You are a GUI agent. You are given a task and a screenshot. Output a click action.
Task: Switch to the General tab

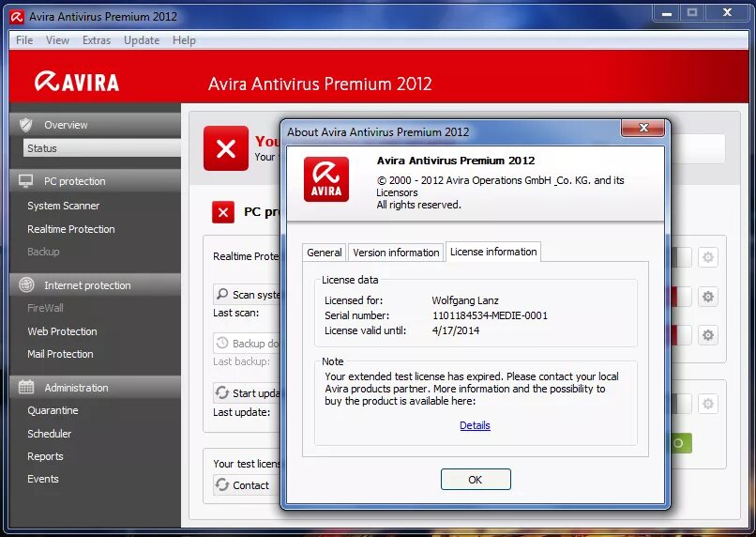click(x=325, y=253)
